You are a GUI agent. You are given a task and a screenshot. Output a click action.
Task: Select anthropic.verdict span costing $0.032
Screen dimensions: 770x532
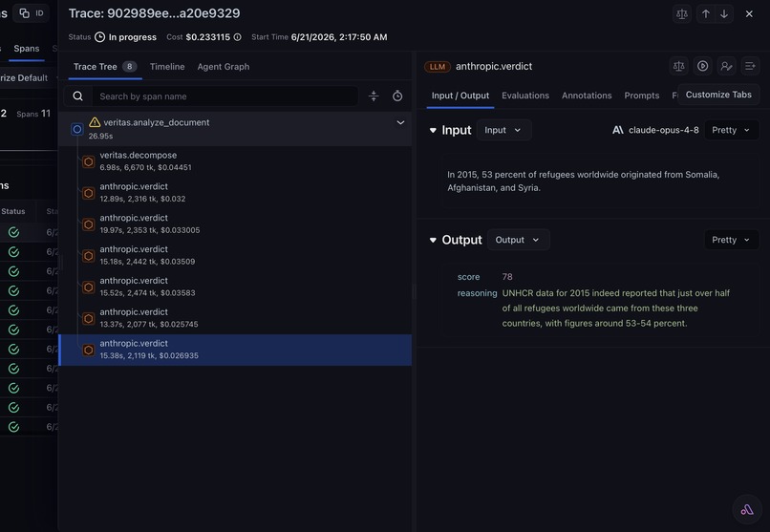tap(235, 192)
